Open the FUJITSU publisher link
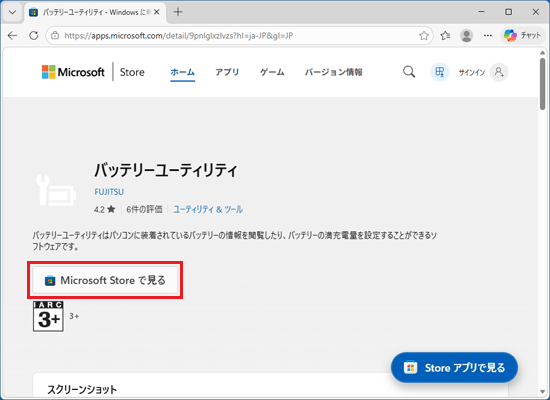This screenshot has width=550, height=400. tap(109, 192)
